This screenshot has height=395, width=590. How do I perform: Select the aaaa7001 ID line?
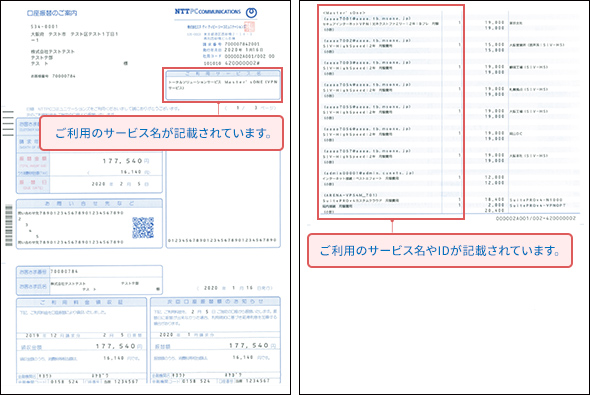(x=367, y=18)
